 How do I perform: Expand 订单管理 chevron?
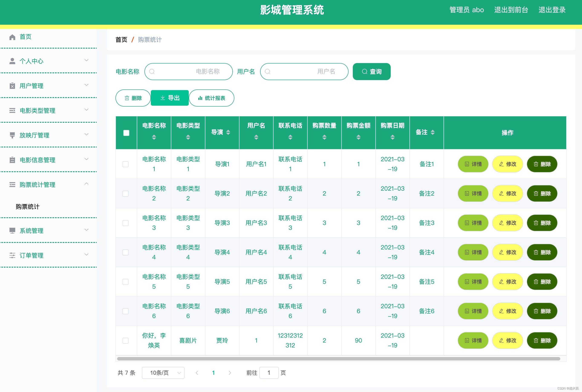(86, 255)
